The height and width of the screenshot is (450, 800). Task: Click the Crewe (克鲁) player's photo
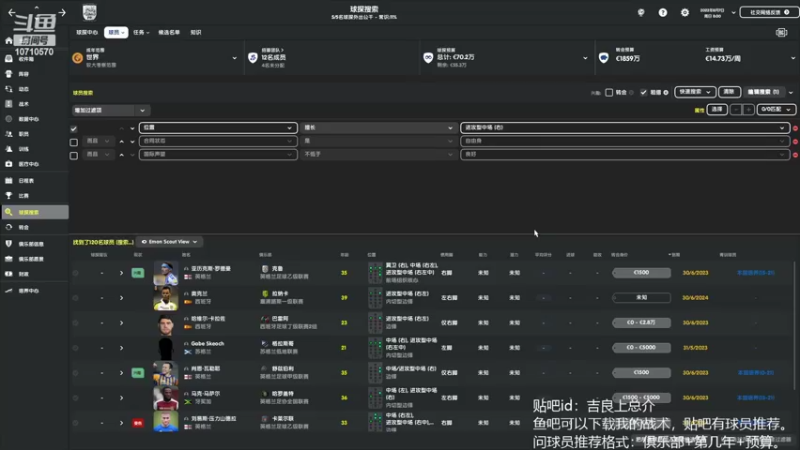click(x=166, y=273)
